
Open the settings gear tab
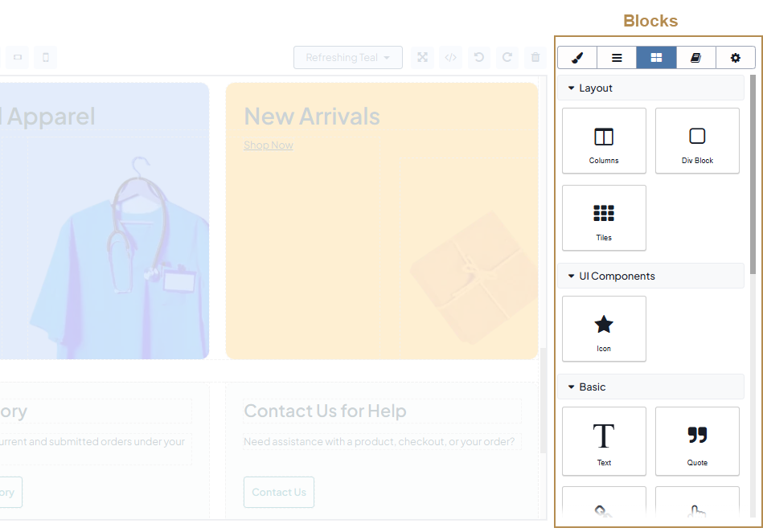point(735,58)
